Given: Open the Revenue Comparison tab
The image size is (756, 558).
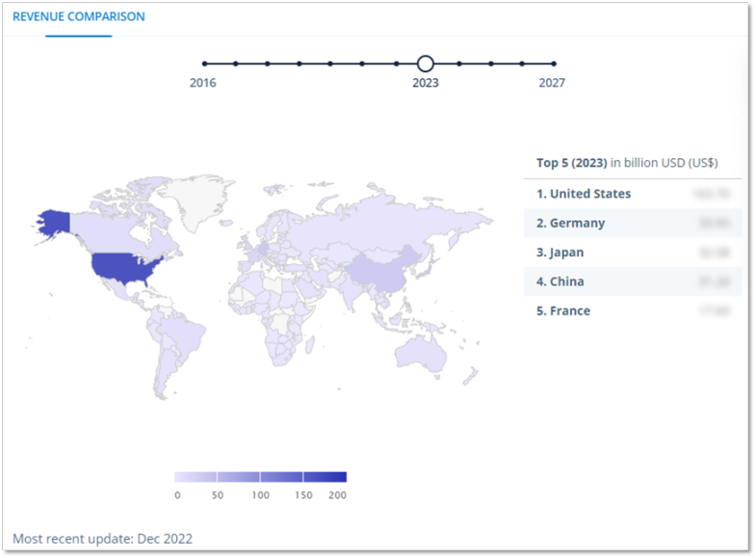Looking at the screenshot, I should click(x=79, y=17).
